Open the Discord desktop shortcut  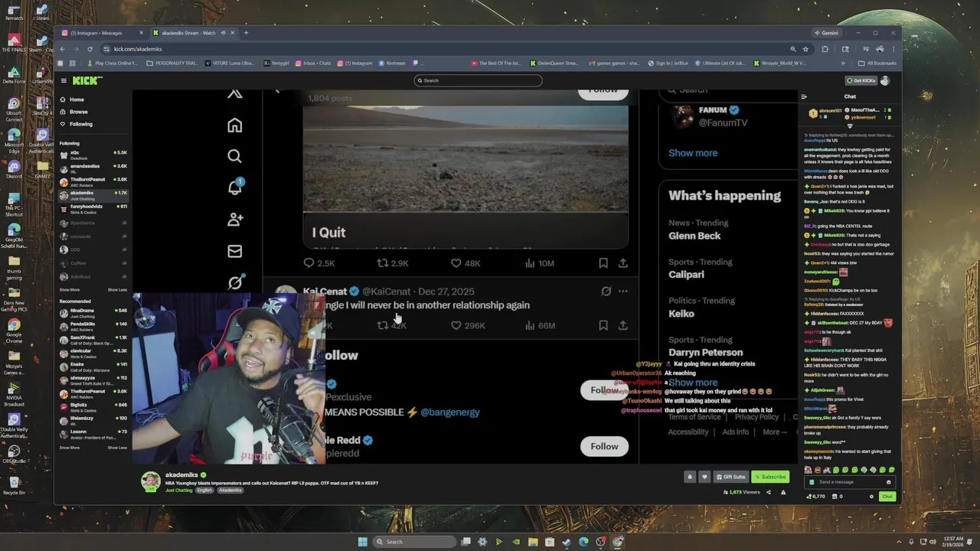tap(14, 168)
